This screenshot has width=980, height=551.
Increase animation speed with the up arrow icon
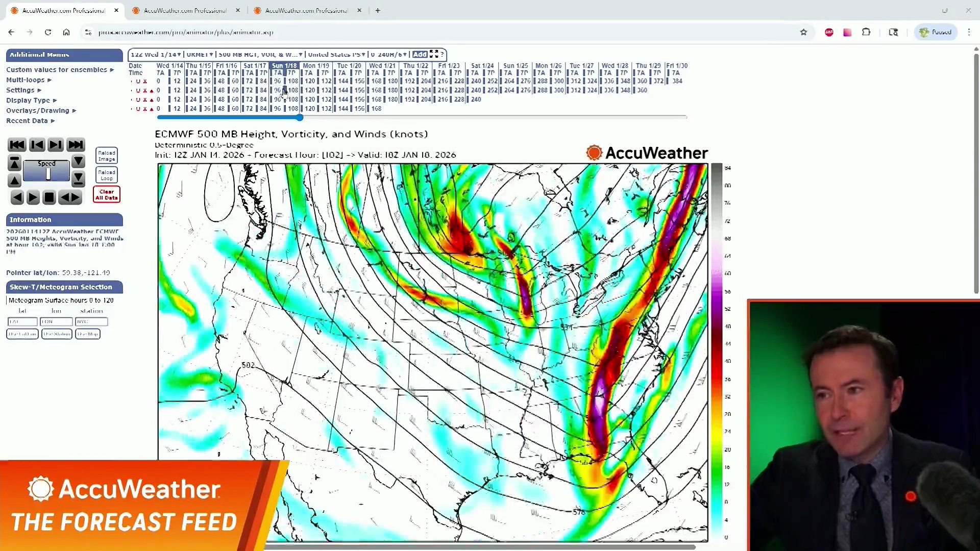click(x=14, y=180)
